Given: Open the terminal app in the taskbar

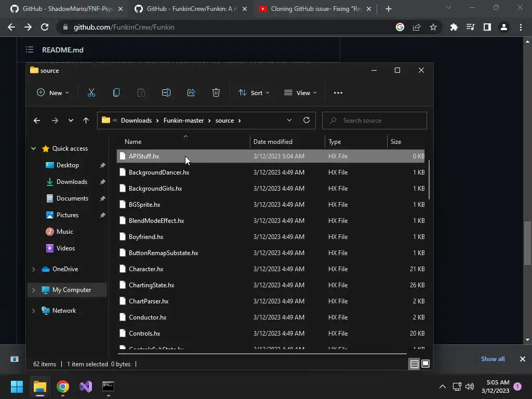Looking at the screenshot, I should click(x=108, y=387).
